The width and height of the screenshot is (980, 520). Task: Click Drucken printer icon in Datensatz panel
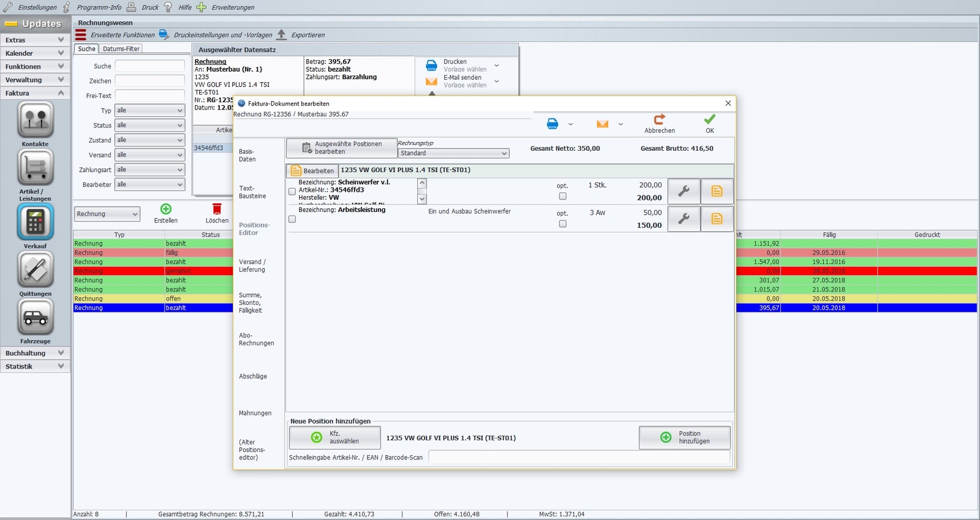click(x=431, y=65)
